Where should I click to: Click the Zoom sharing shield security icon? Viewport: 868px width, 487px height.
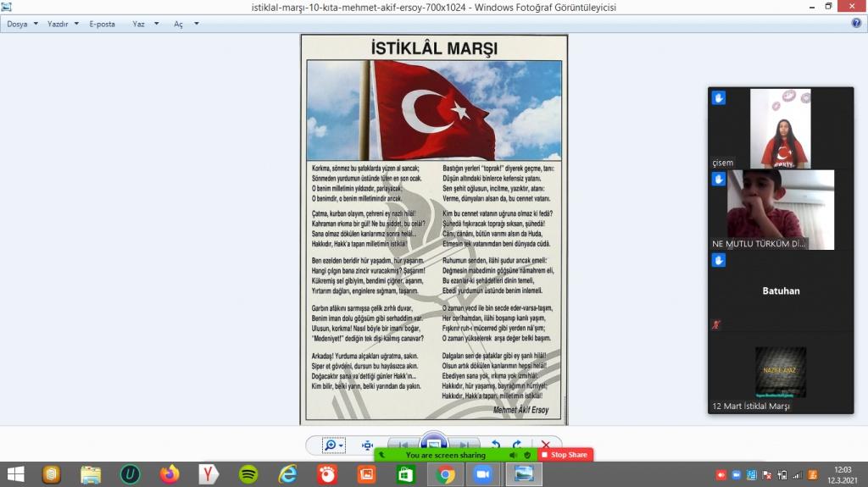pyautogui.click(x=527, y=455)
